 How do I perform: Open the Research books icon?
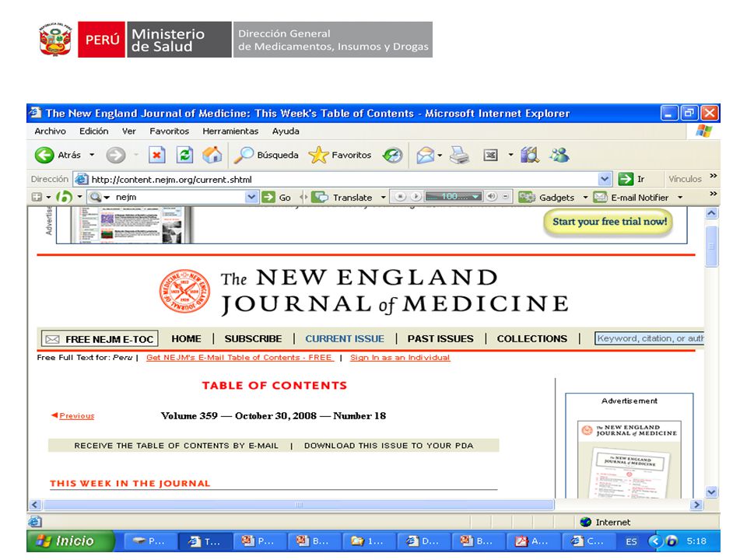pyautogui.click(x=530, y=156)
